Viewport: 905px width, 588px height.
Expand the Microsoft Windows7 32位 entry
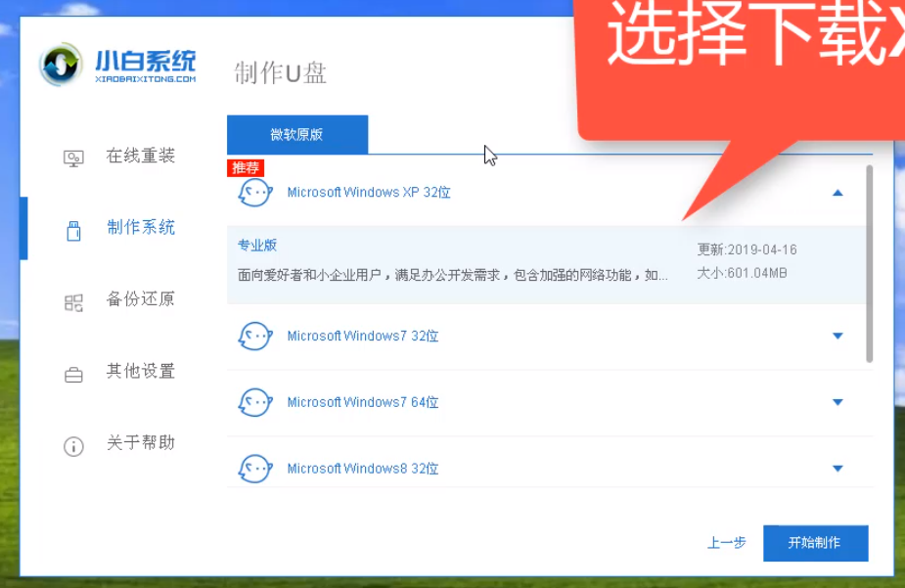(837, 336)
